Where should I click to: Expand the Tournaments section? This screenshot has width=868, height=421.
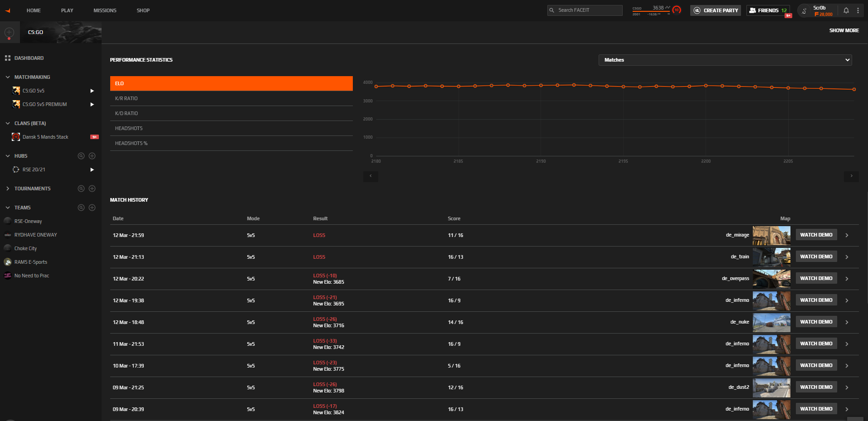(x=8, y=189)
